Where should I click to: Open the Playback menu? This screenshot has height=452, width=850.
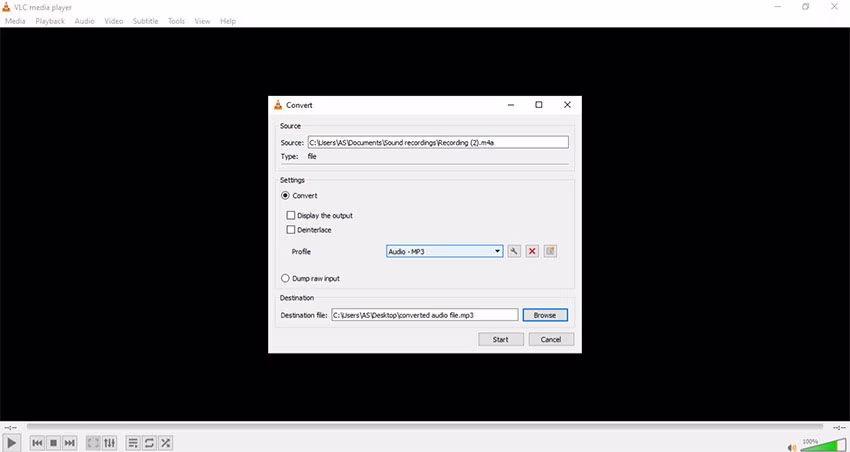click(50, 21)
